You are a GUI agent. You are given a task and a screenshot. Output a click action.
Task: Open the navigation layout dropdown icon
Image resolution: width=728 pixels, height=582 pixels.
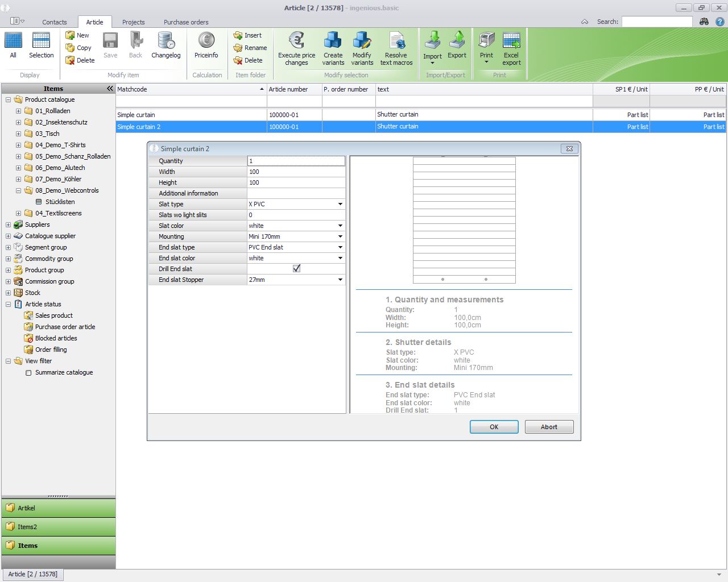[x=18, y=21]
